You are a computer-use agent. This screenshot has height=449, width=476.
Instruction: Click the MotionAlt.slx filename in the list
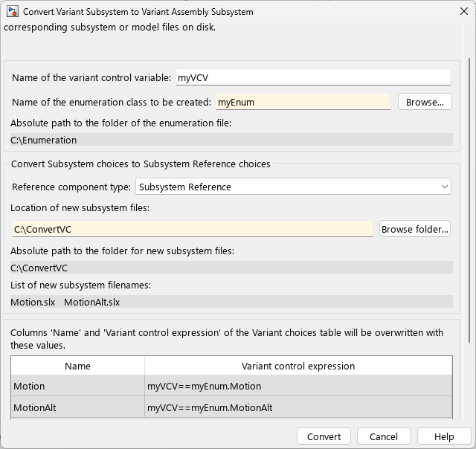92,302
